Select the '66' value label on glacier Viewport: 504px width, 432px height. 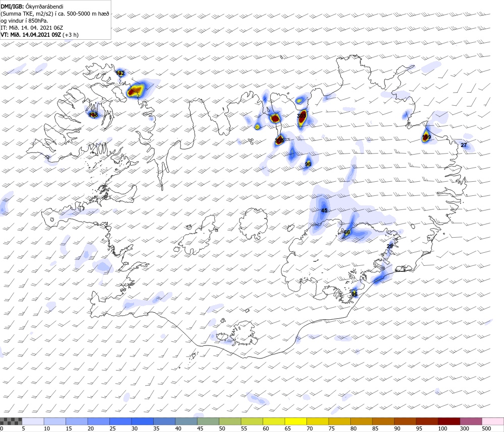[x=347, y=232]
